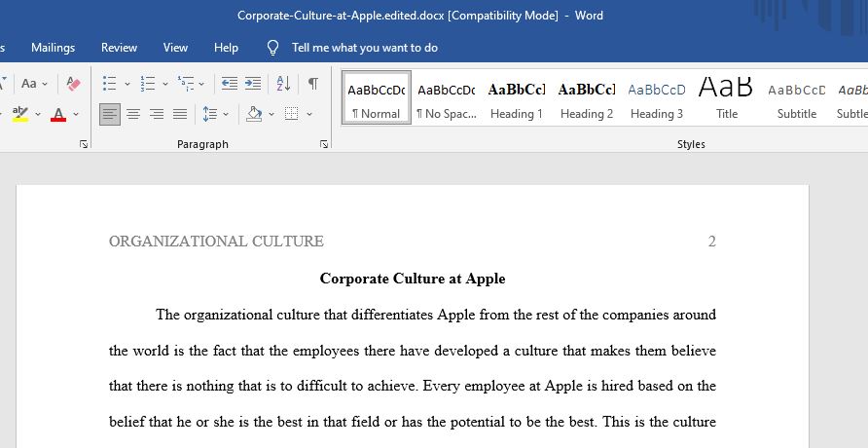Toggle Align Right

point(157,114)
